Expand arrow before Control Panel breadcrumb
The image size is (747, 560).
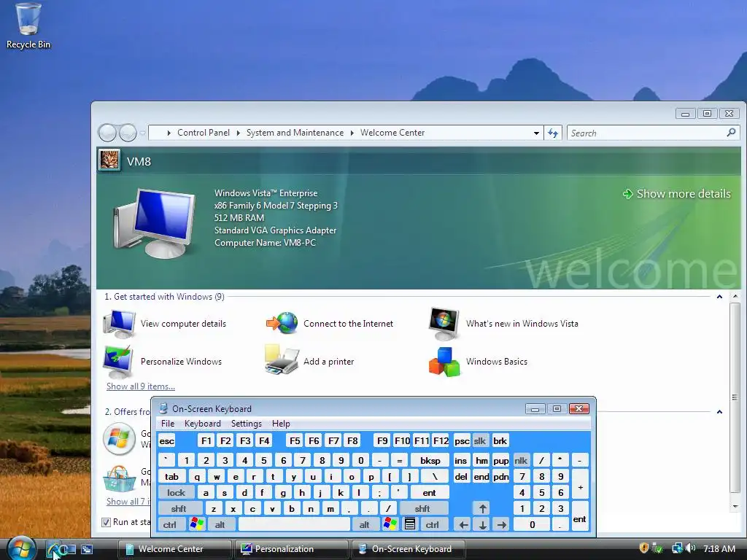coord(169,133)
